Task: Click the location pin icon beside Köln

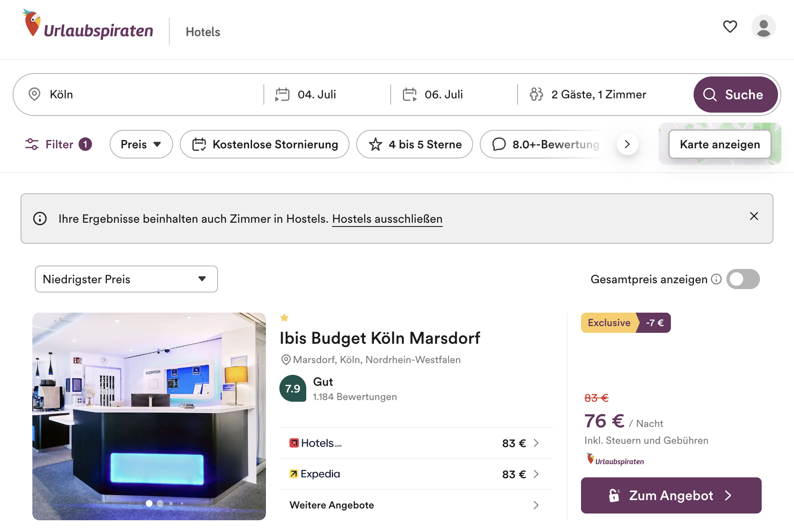Action: tap(34, 94)
